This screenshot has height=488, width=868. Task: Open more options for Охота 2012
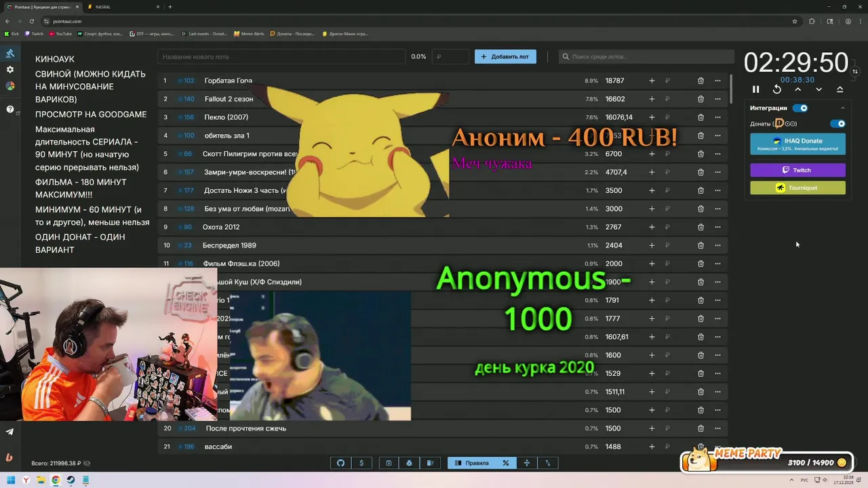(717, 227)
